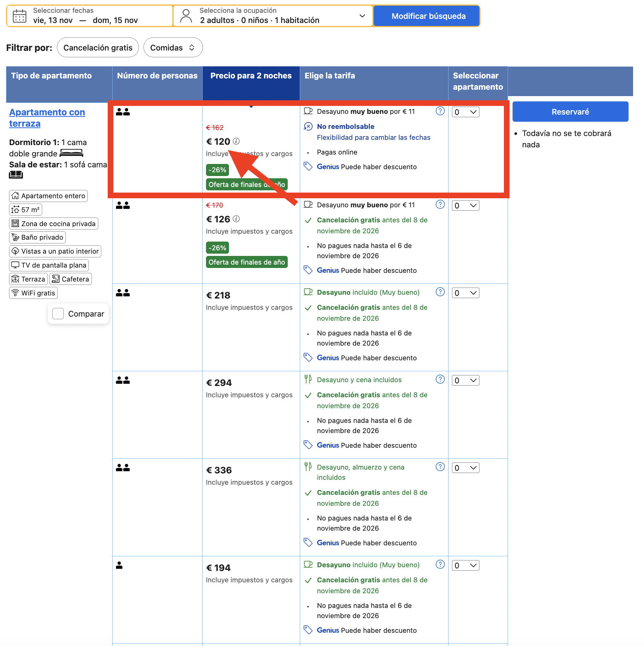Toggle the Cancelación gratis filter
This screenshot has width=644, height=646.
pyautogui.click(x=98, y=47)
